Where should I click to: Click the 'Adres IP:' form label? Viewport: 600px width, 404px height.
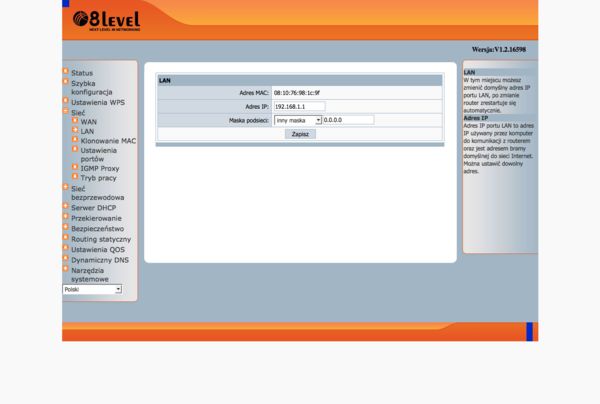257,107
